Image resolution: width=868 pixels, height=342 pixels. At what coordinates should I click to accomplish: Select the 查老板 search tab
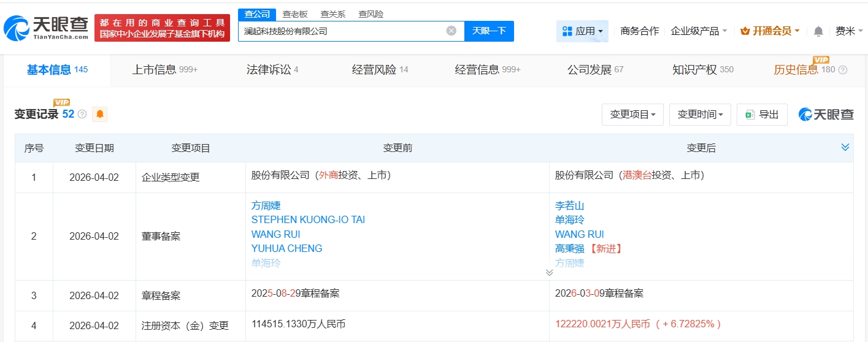294,14
